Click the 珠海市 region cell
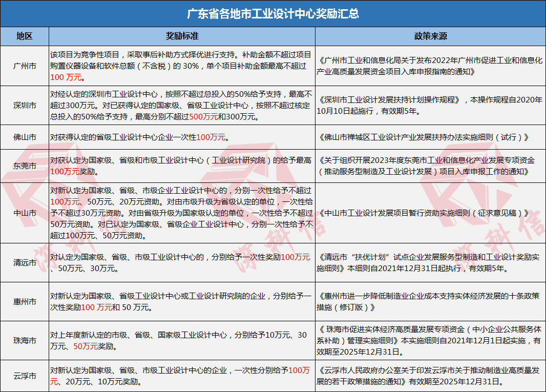This screenshot has height=392, width=546. point(25,340)
